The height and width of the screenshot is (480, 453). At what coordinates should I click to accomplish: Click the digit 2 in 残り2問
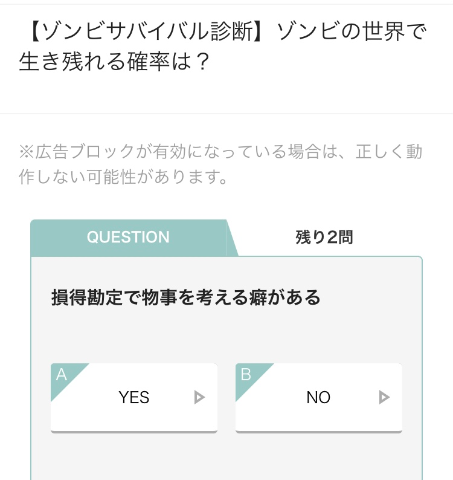pos(332,237)
